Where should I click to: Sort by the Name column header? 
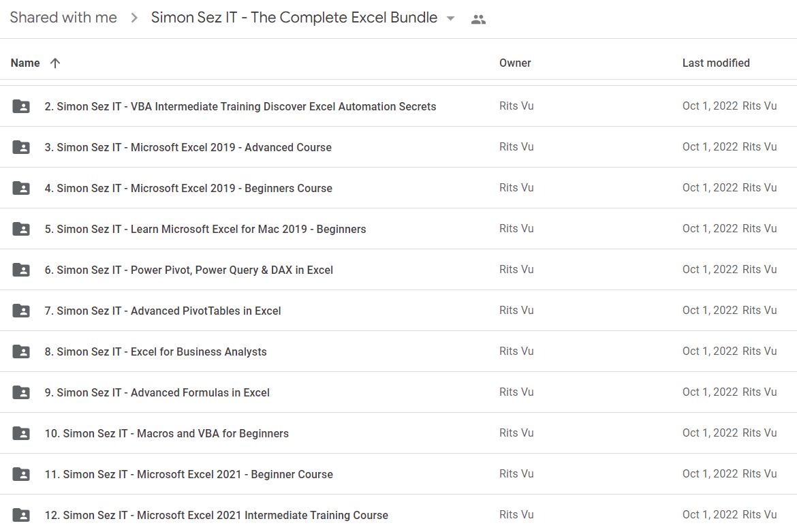click(x=25, y=63)
